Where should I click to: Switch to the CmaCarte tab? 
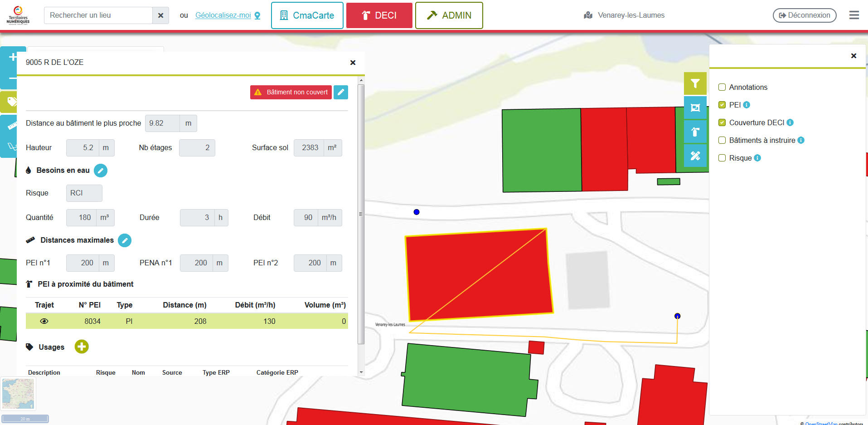pos(307,15)
